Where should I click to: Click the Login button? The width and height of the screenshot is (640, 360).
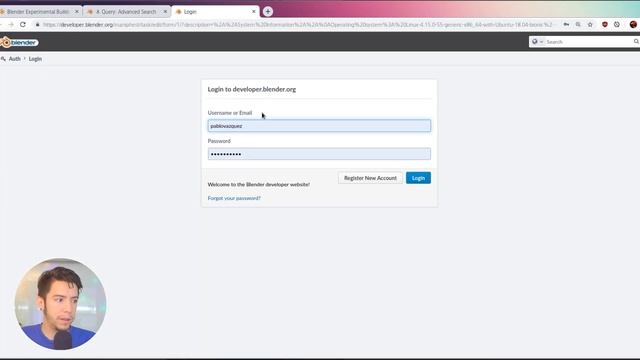[418, 178]
